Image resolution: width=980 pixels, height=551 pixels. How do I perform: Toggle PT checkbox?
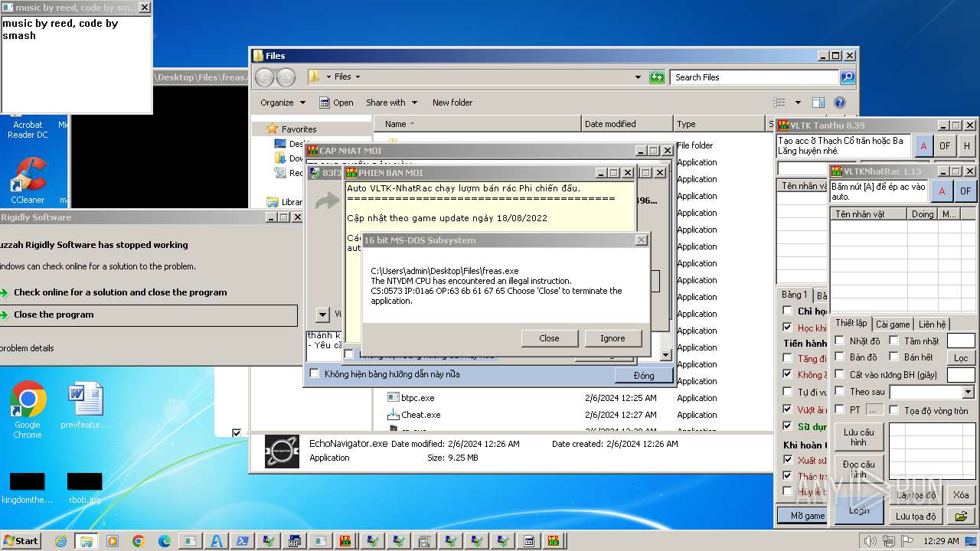coord(840,409)
